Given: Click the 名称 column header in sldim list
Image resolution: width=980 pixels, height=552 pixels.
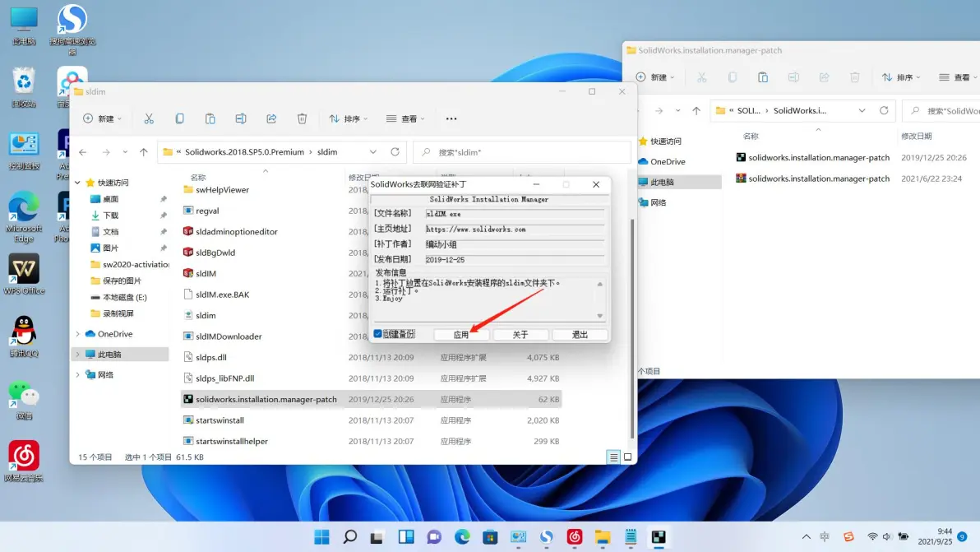Looking at the screenshot, I should (x=198, y=178).
